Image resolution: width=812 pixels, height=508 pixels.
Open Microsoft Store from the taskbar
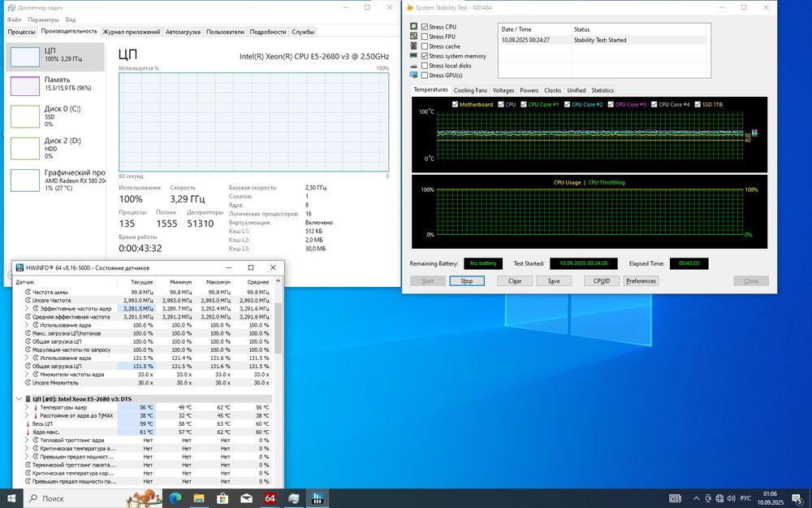pos(222,498)
